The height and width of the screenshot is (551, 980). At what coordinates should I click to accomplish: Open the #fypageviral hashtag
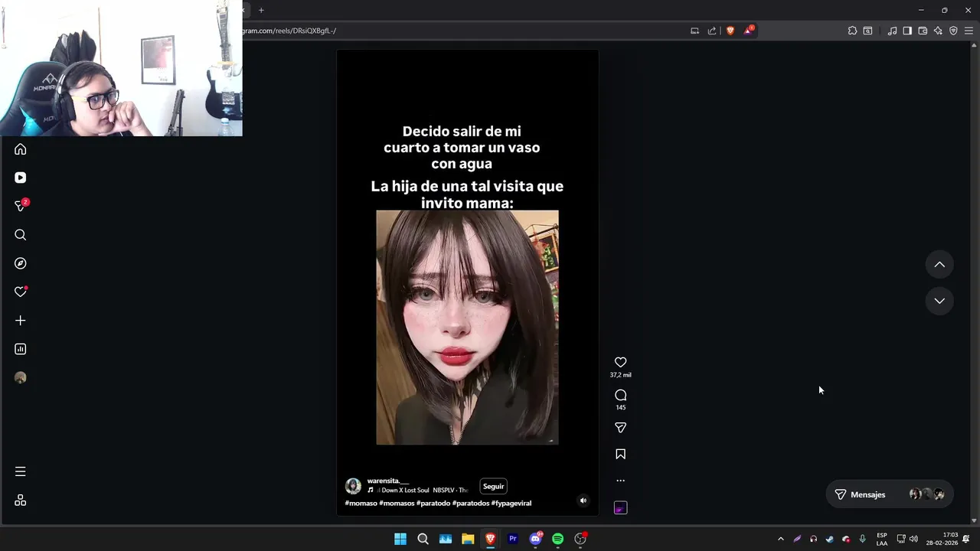pyautogui.click(x=511, y=504)
